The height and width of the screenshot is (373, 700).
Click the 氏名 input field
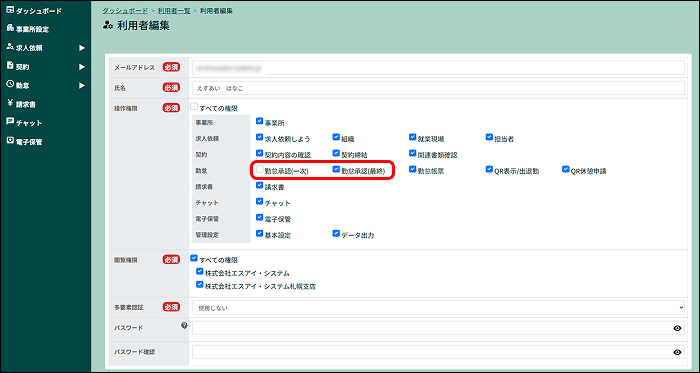pyautogui.click(x=438, y=88)
